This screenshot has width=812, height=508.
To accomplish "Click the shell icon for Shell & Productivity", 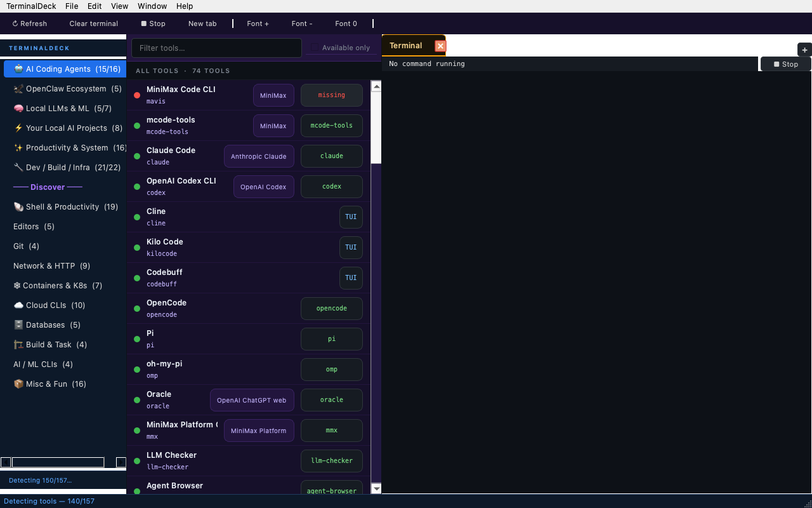I will click(x=18, y=207).
